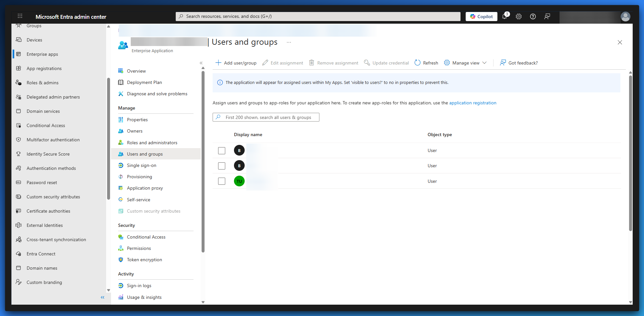Open the notifications bell icon

pyautogui.click(x=504, y=17)
